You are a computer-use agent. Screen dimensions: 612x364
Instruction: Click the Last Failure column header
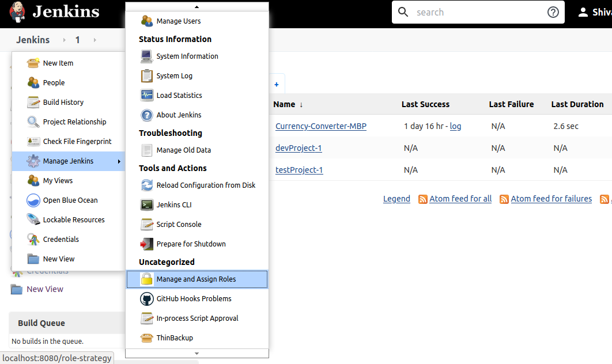[x=511, y=104]
